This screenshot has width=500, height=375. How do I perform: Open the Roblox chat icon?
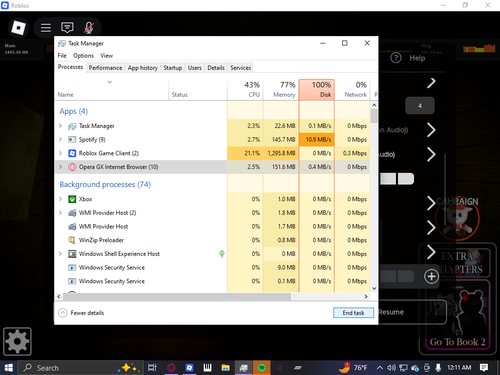click(67, 28)
